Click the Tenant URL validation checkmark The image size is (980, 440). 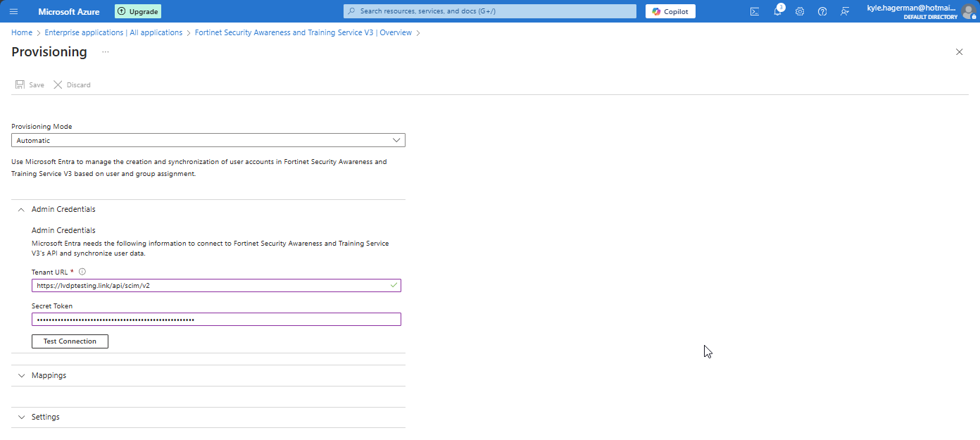coord(394,286)
